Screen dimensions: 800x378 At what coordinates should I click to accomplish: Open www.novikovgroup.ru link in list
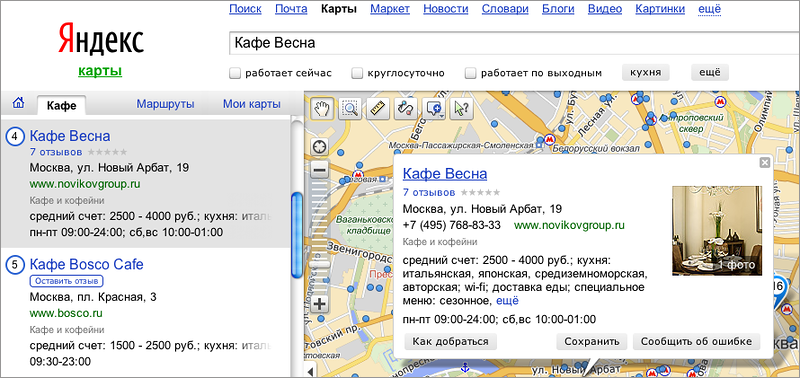(x=85, y=184)
